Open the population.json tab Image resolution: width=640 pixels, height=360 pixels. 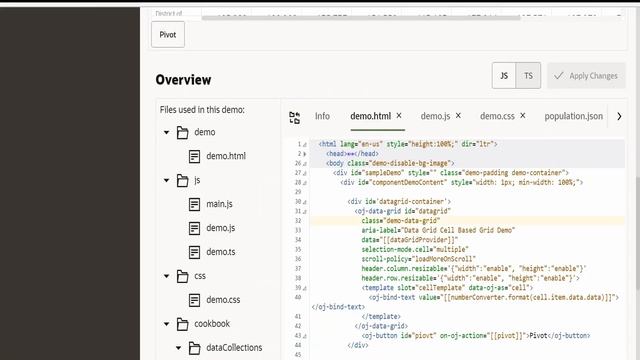click(573, 116)
